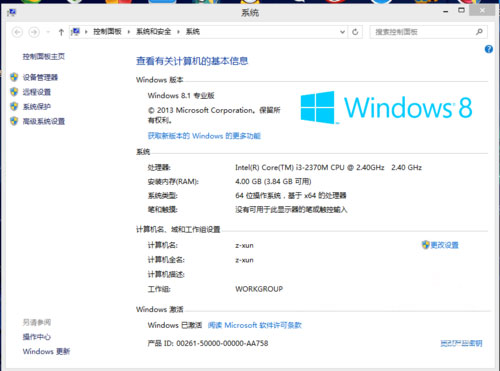Maximize the 系统 window

[461, 11]
